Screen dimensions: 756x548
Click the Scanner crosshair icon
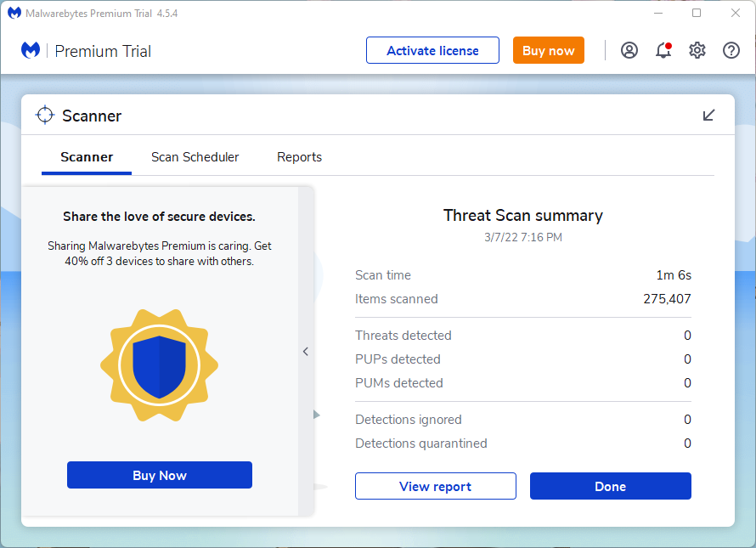[x=45, y=115]
